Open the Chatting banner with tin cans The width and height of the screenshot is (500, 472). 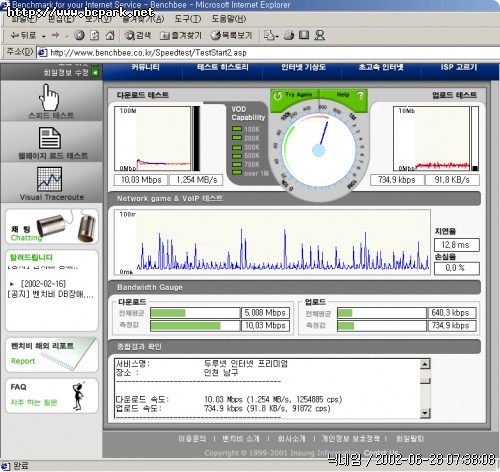click(x=52, y=226)
